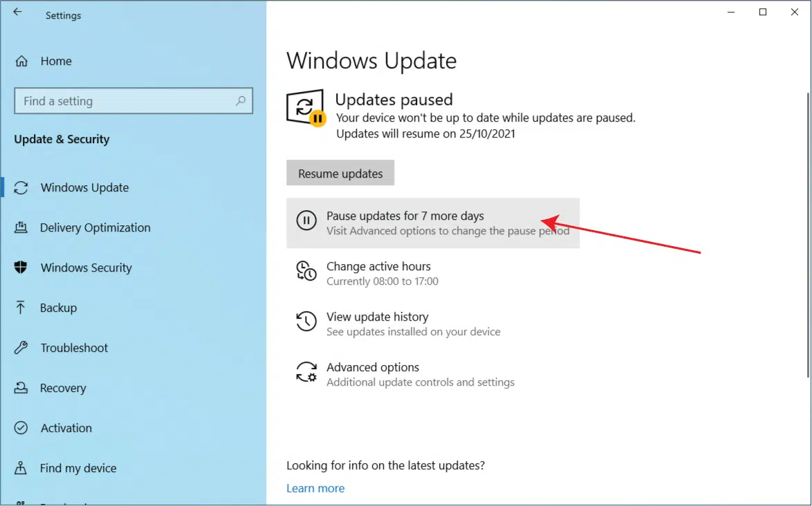Click the search magnifier icon
The height and width of the screenshot is (506, 812).
click(240, 101)
